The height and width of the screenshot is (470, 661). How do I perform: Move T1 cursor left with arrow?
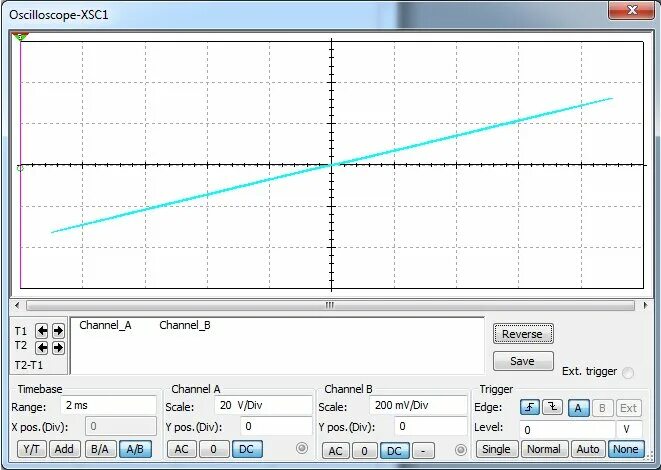(x=42, y=331)
